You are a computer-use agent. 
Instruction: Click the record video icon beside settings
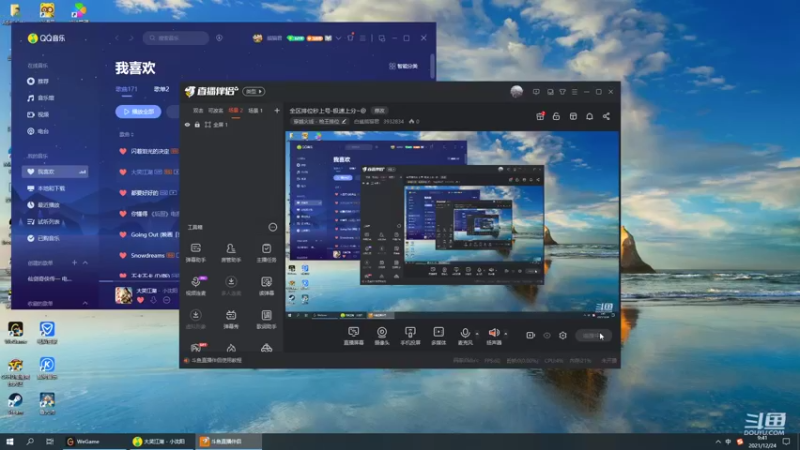click(x=530, y=335)
